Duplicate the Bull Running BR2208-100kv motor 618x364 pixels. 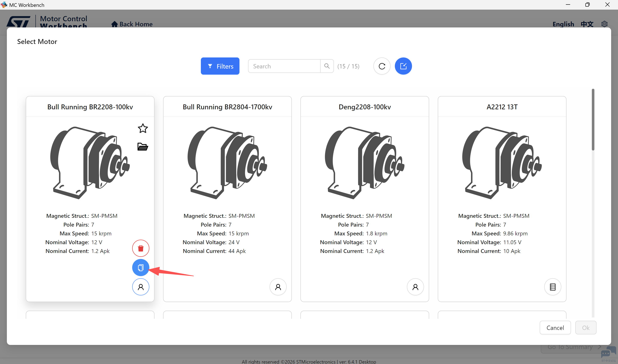coord(141,268)
